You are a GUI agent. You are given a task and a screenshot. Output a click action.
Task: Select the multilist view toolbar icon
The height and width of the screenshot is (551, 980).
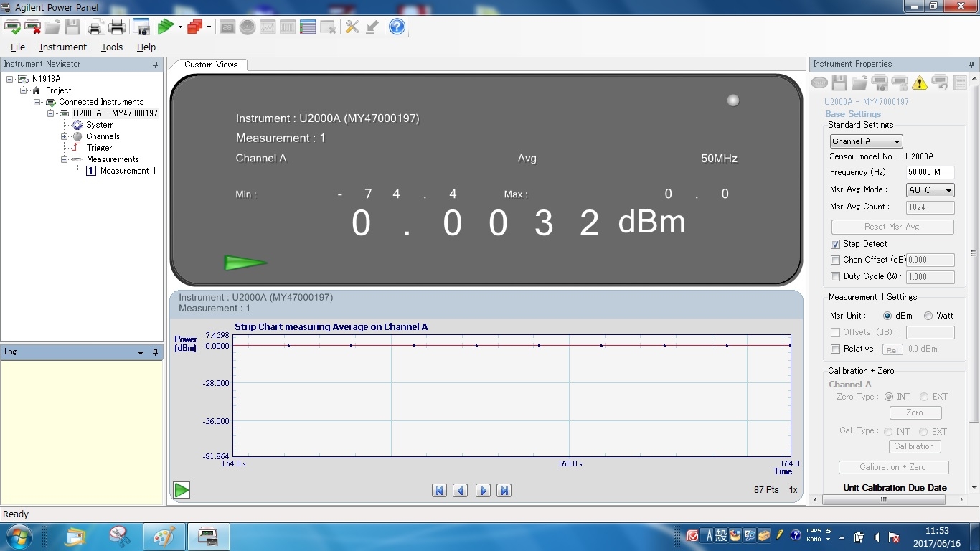(x=308, y=27)
